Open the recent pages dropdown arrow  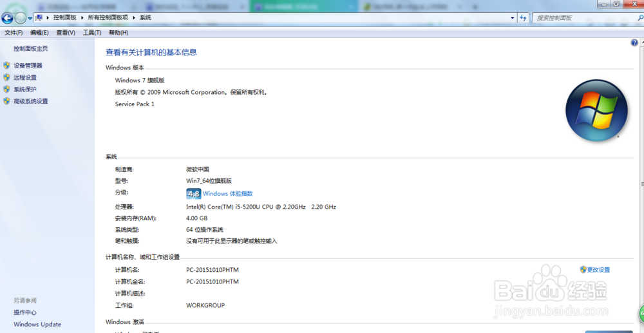point(30,19)
